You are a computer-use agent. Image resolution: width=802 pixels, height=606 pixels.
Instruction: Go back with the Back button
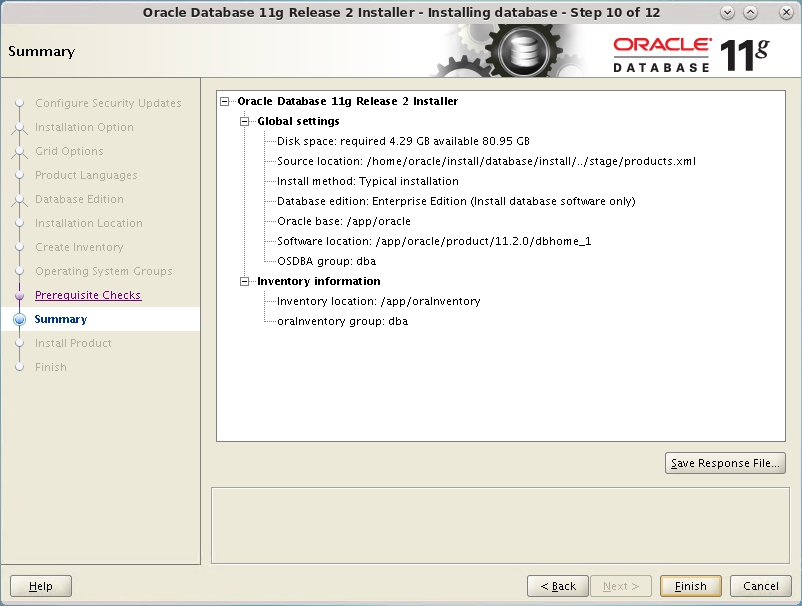[558, 586]
